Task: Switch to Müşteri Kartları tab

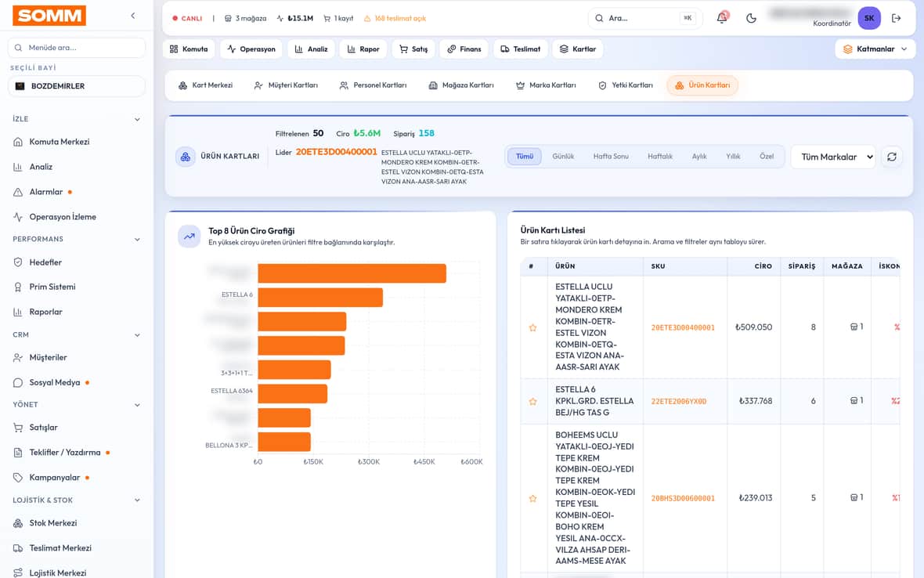Action: (x=286, y=85)
